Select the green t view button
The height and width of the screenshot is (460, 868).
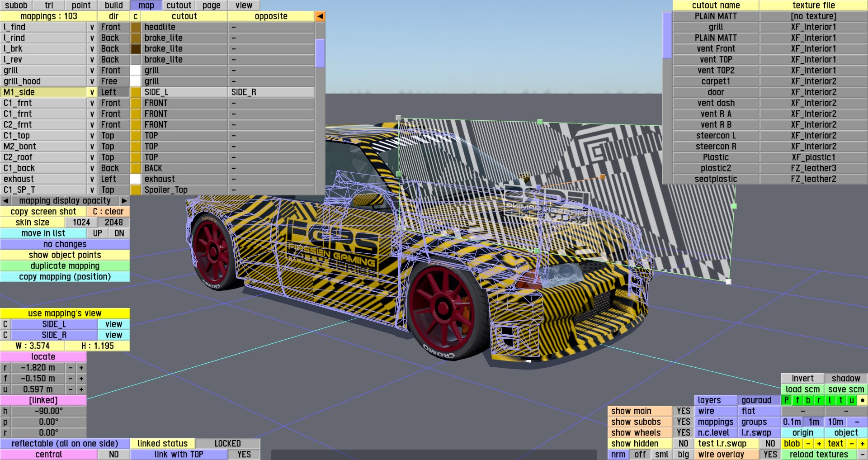click(841, 400)
